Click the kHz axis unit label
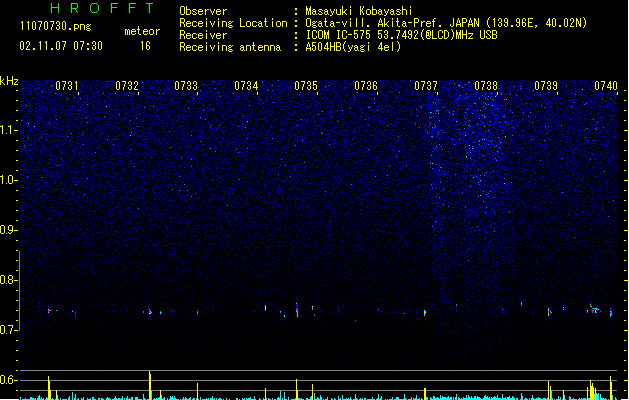 pyautogui.click(x=9, y=81)
